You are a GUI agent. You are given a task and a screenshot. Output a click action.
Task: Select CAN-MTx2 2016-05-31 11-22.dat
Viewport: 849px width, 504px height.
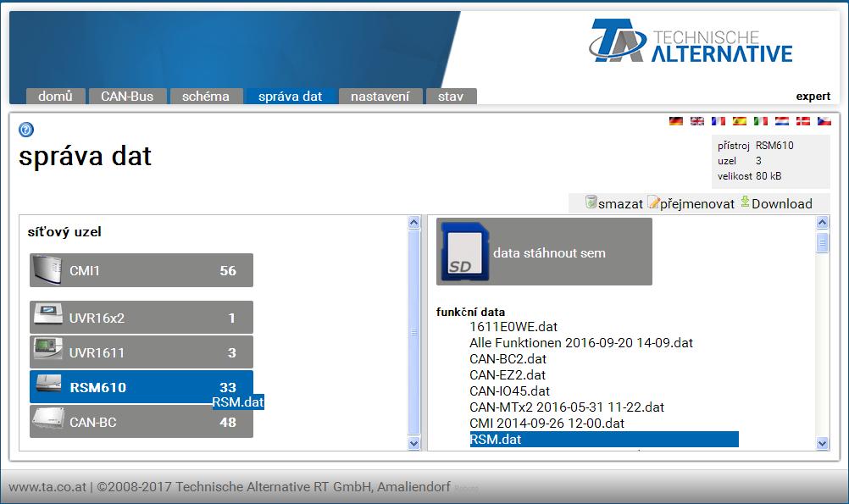(x=567, y=407)
